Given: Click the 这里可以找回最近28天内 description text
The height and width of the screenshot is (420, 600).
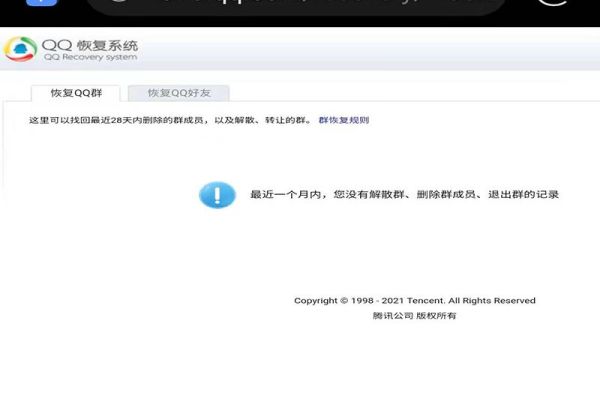Looking at the screenshot, I should (171, 120).
